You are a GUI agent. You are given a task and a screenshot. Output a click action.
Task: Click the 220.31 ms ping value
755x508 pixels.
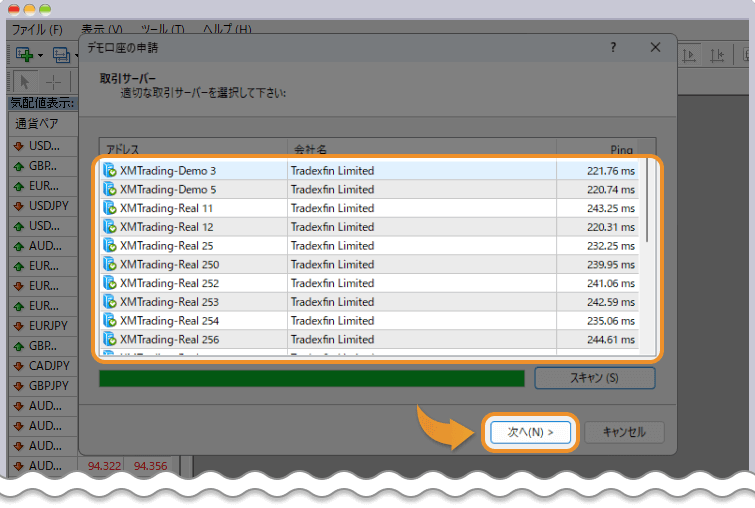coord(611,227)
